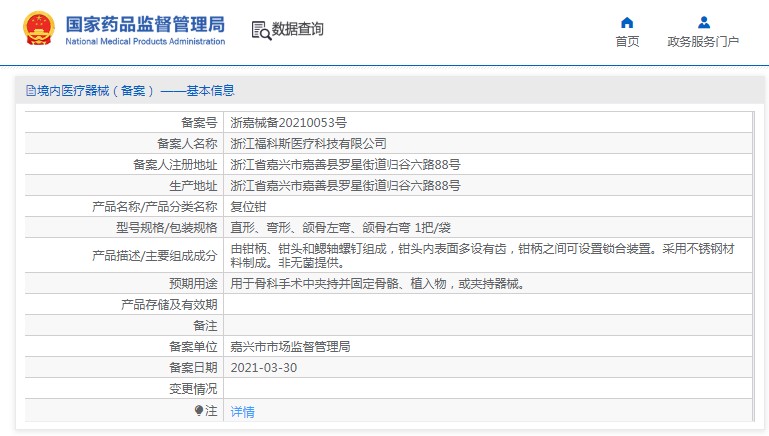
Task: Click the 备注 label
Action: (205, 326)
